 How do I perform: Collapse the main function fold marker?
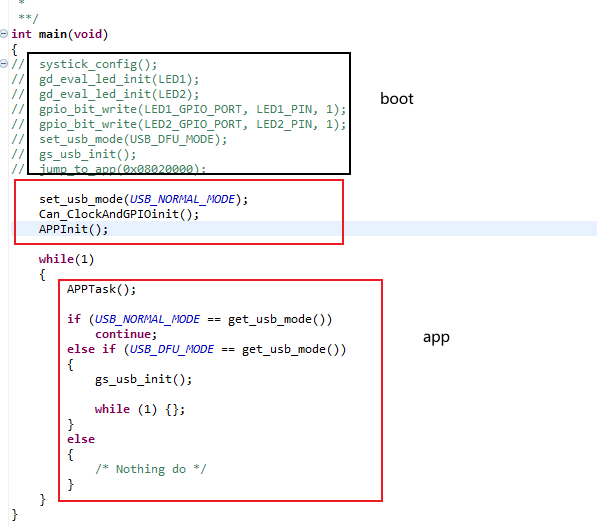[x=4, y=34]
